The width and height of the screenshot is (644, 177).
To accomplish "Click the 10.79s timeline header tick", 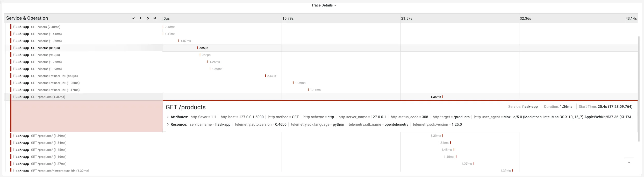I will click(x=288, y=18).
